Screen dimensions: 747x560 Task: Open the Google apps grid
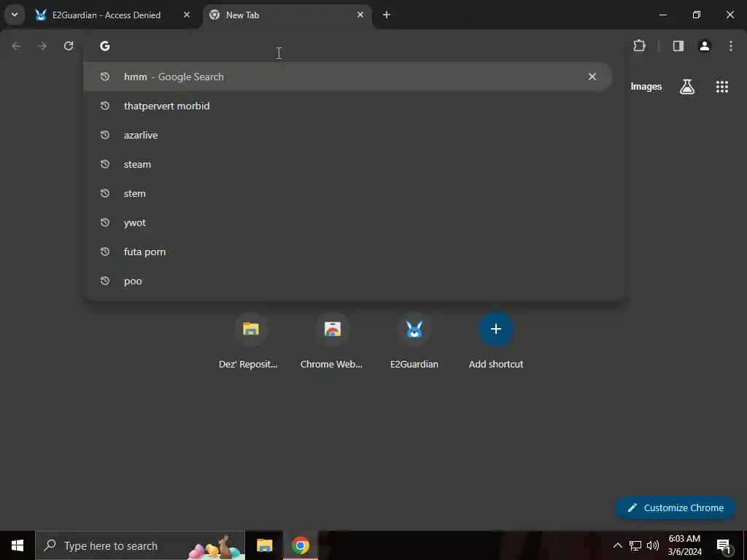[x=721, y=87]
